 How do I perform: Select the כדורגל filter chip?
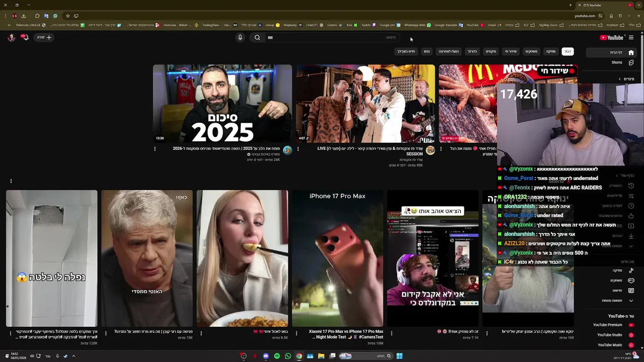[472, 51]
